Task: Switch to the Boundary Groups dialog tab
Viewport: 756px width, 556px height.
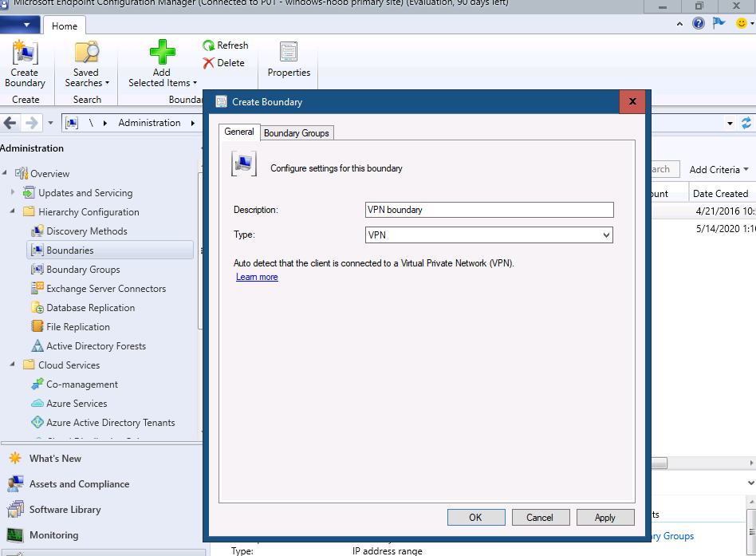Action: coord(297,133)
